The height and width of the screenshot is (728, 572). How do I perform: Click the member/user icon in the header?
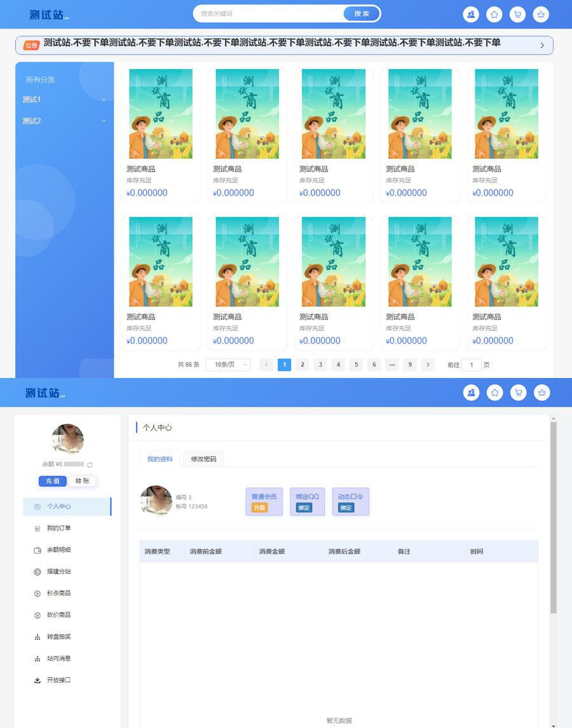click(x=471, y=14)
